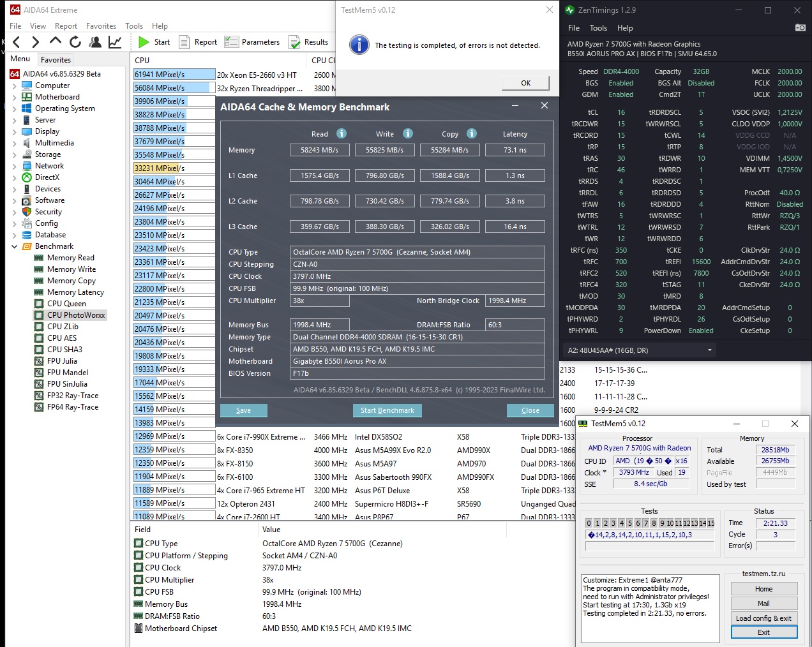This screenshot has height=647, width=812.
Task: Expand the Software tree node
Action: (x=15, y=200)
